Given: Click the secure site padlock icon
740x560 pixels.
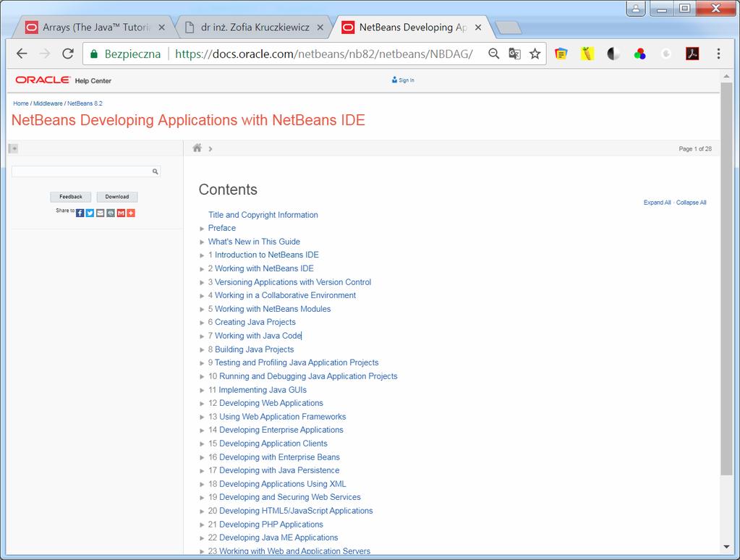Looking at the screenshot, I should click(x=94, y=54).
